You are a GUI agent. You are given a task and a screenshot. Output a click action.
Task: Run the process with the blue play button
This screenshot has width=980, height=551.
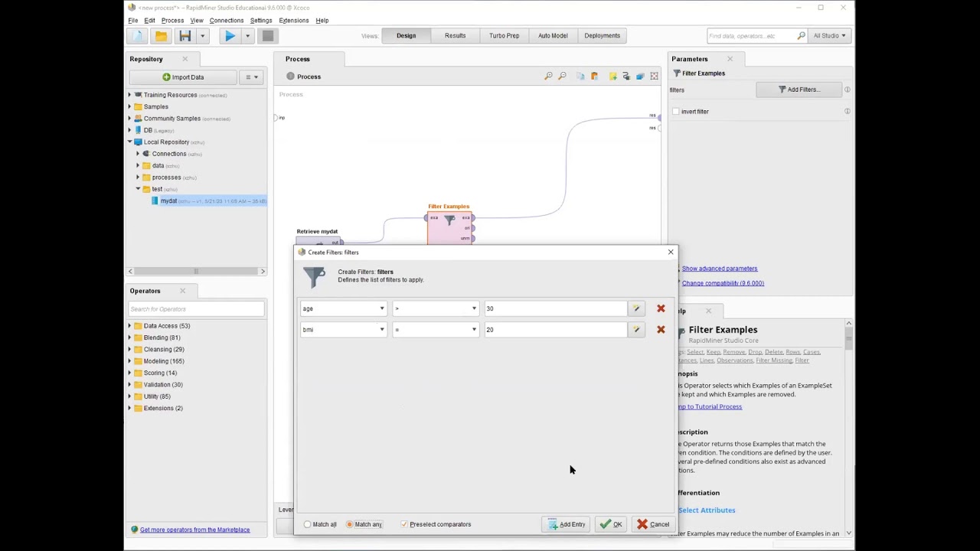click(230, 36)
